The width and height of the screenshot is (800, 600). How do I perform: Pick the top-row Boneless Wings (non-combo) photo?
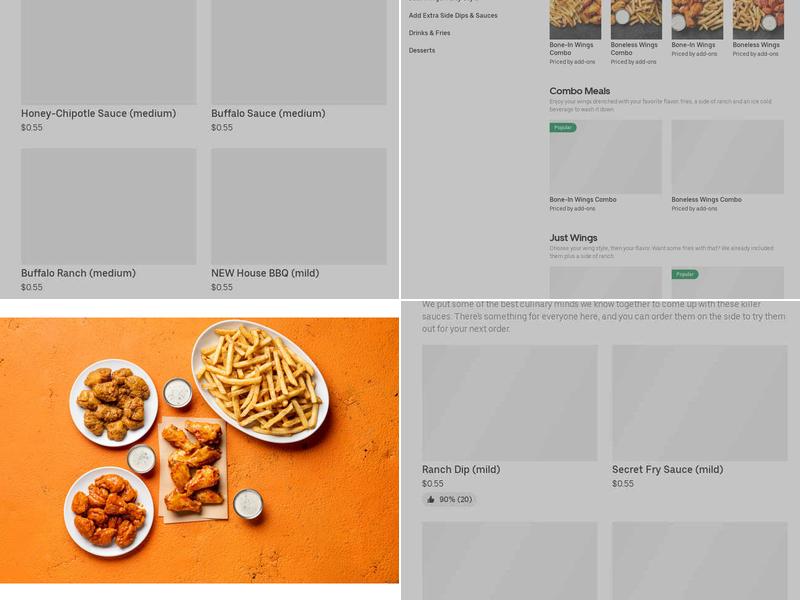758,19
